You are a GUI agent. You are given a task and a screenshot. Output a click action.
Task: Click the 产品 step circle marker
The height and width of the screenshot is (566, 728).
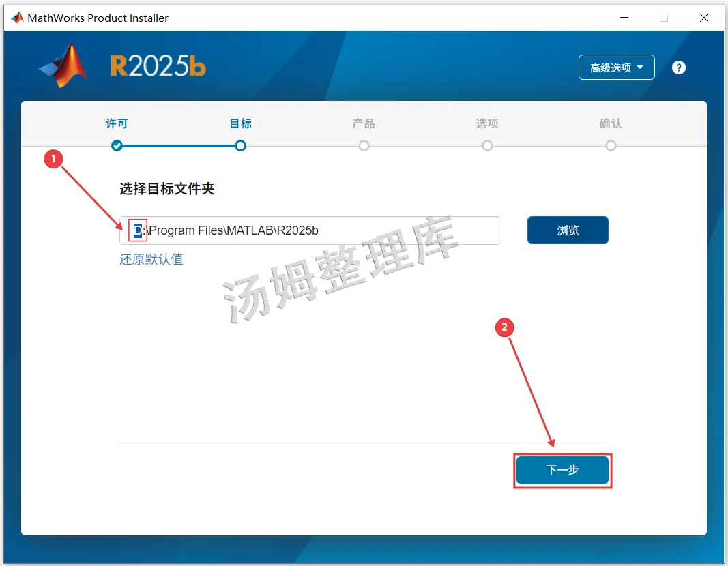coord(364,146)
